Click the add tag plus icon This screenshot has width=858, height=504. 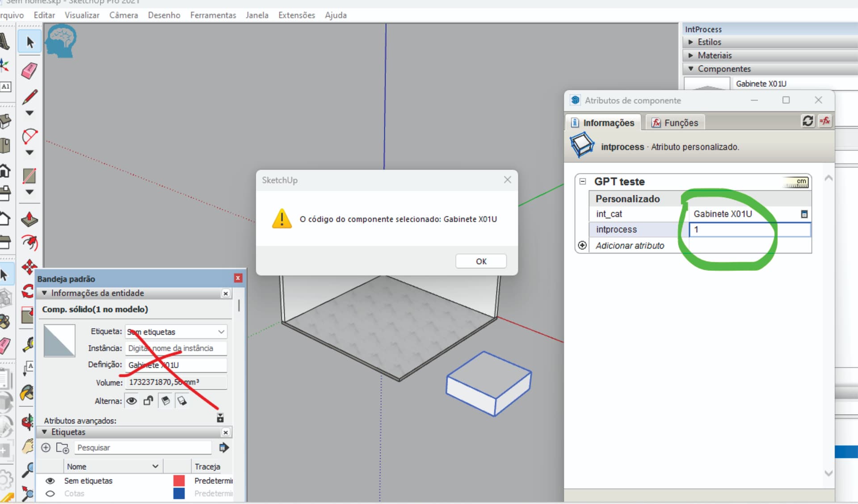pos(46,447)
